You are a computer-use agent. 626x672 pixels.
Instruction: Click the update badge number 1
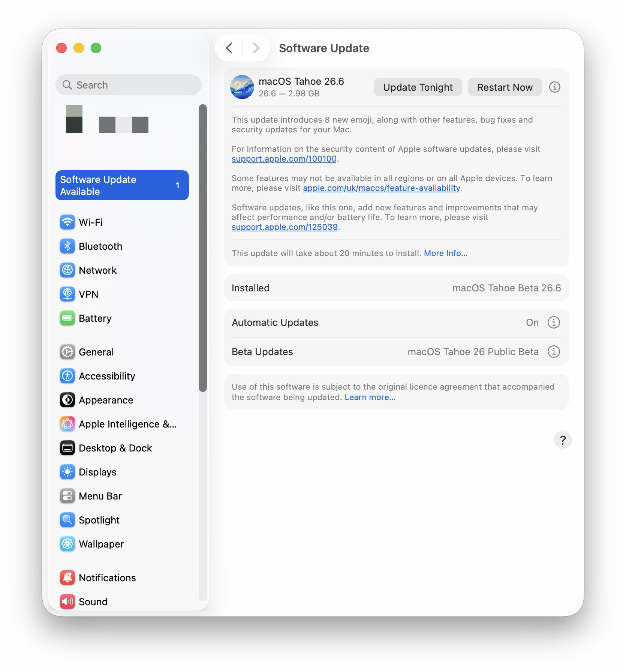pyautogui.click(x=177, y=185)
